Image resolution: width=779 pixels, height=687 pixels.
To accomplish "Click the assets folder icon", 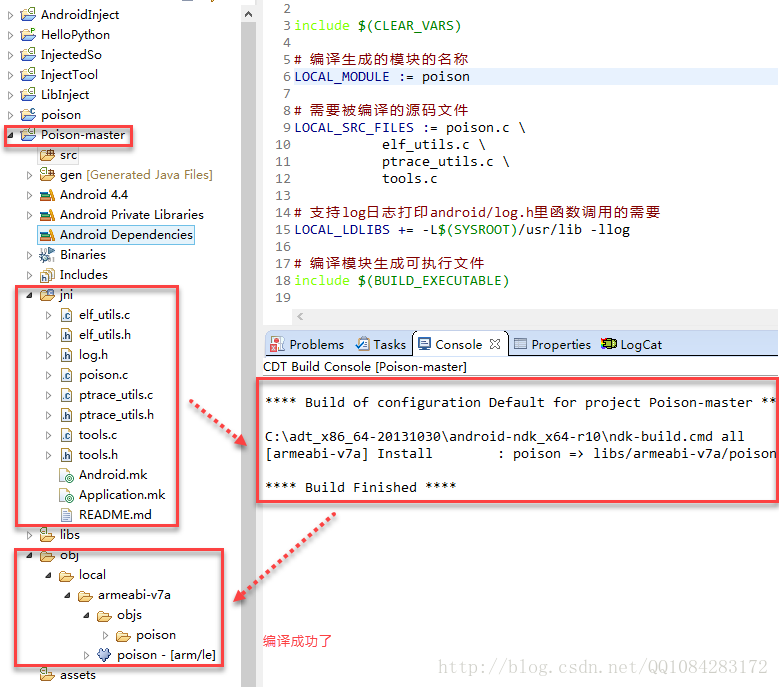I will [x=47, y=675].
